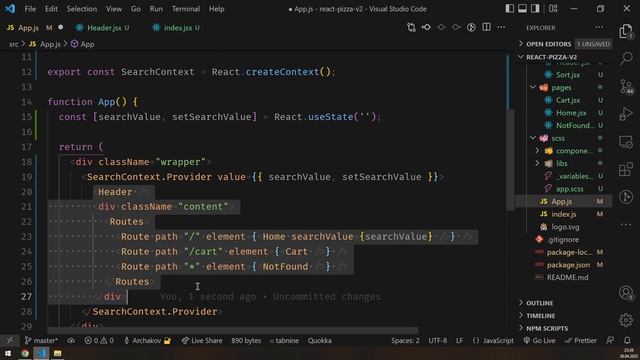
Task: Click Spaces: 2 indentation setting
Action: [x=405, y=340]
